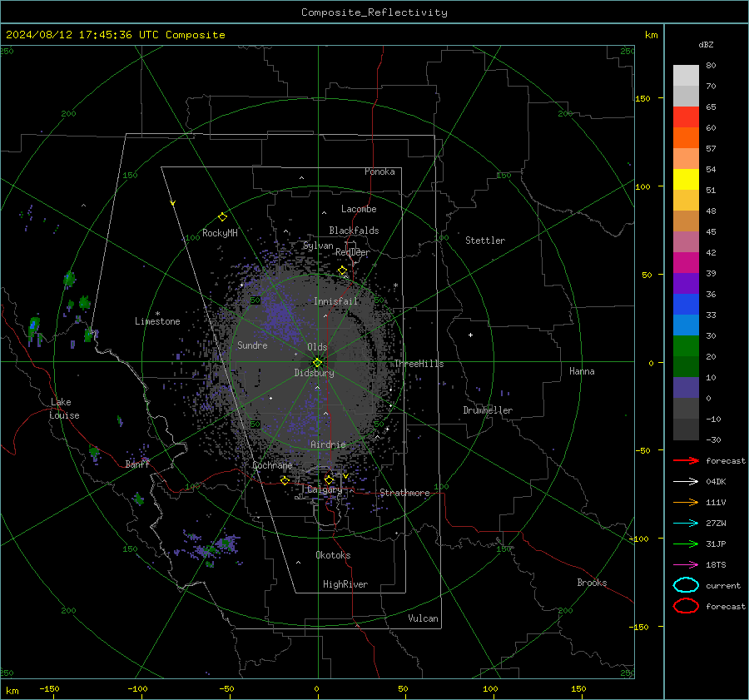Click the km label at bottom left

pos(12,691)
